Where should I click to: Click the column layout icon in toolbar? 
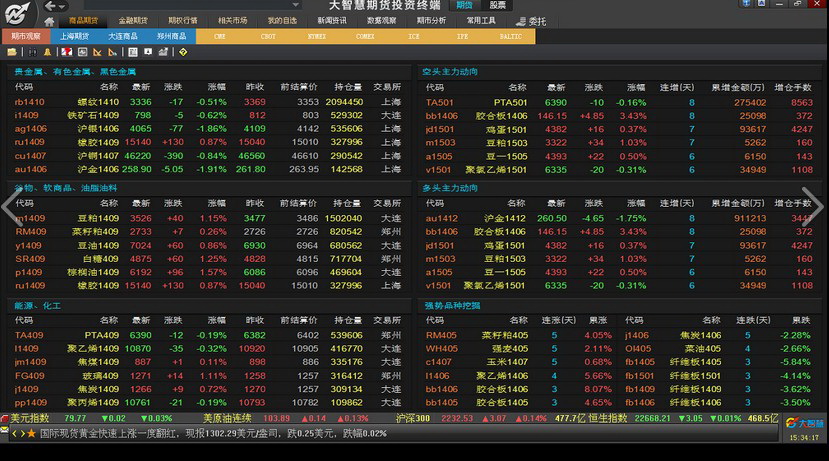32,52
